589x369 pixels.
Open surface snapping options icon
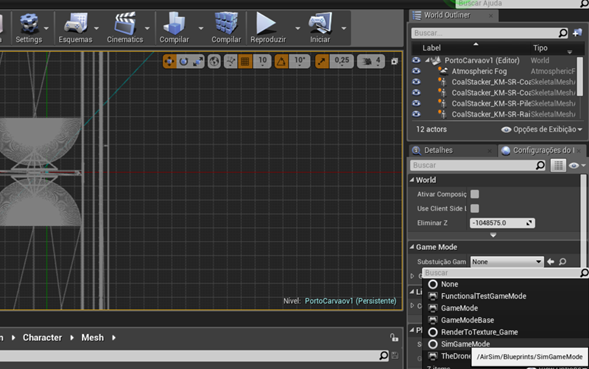[231, 61]
